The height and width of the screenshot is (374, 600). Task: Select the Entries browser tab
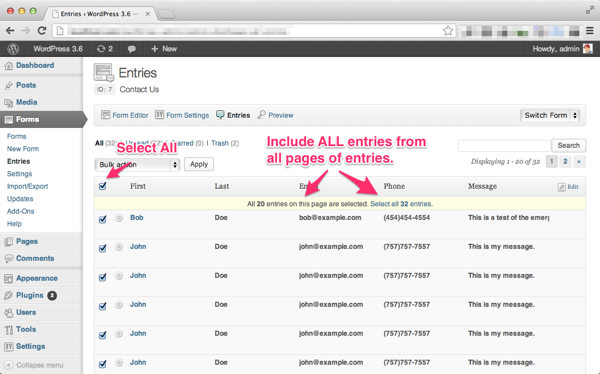100,14
